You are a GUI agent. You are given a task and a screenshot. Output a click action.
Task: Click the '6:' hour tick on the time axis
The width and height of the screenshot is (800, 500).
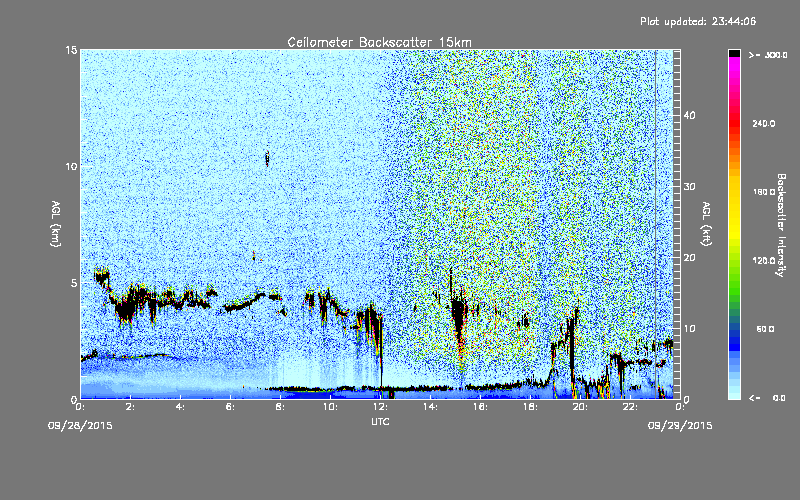pos(231,407)
